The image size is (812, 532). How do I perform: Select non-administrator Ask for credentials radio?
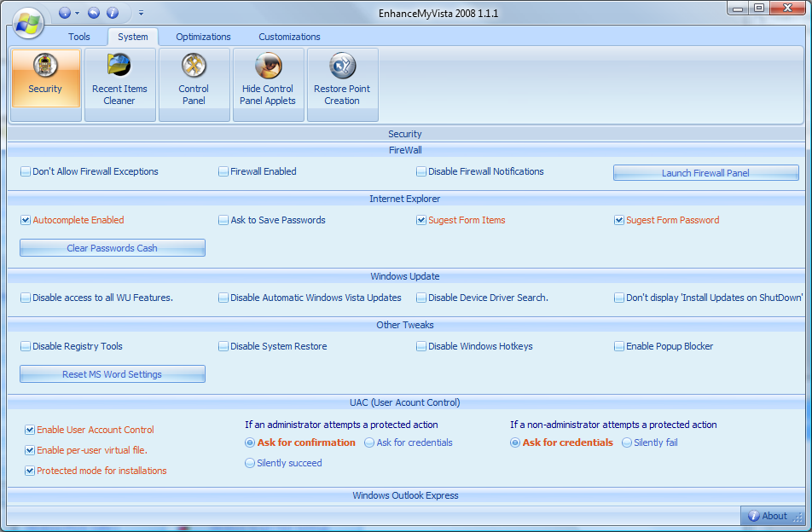tap(515, 442)
